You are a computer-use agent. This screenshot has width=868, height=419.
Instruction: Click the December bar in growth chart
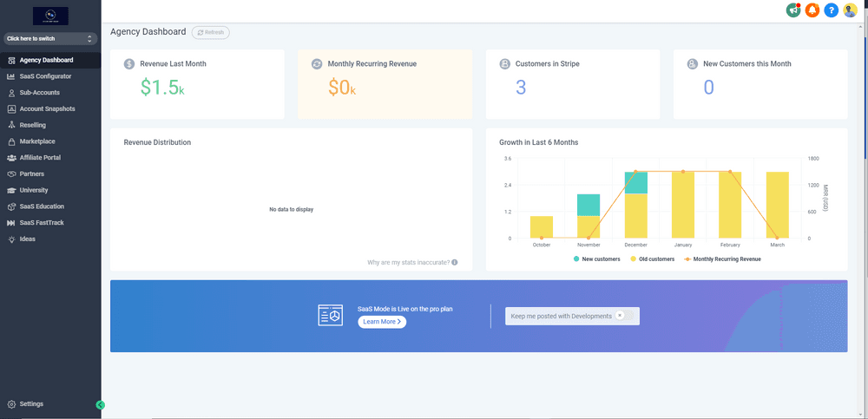click(x=636, y=205)
